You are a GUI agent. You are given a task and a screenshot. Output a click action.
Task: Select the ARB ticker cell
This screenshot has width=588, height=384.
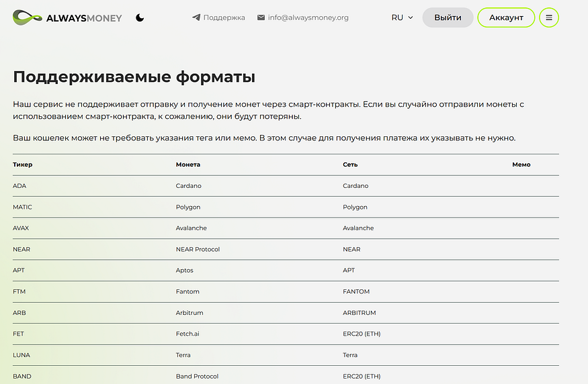[19, 312]
